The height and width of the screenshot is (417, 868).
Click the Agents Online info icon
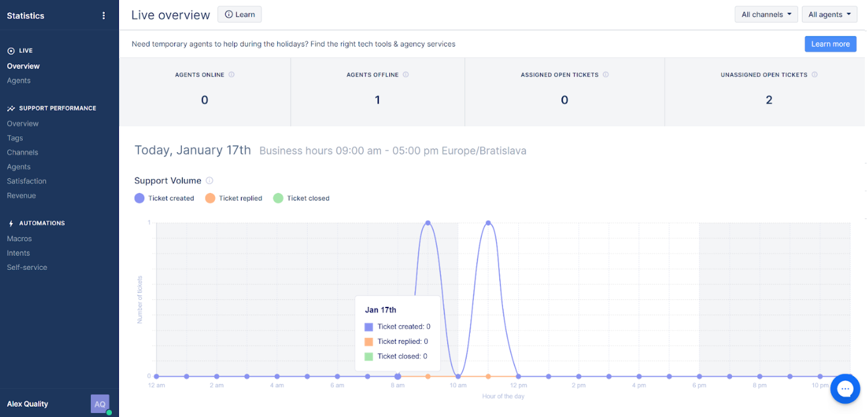pos(231,74)
